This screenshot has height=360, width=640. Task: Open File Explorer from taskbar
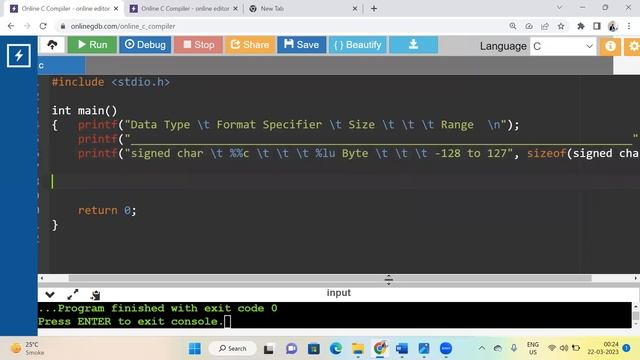click(358, 349)
